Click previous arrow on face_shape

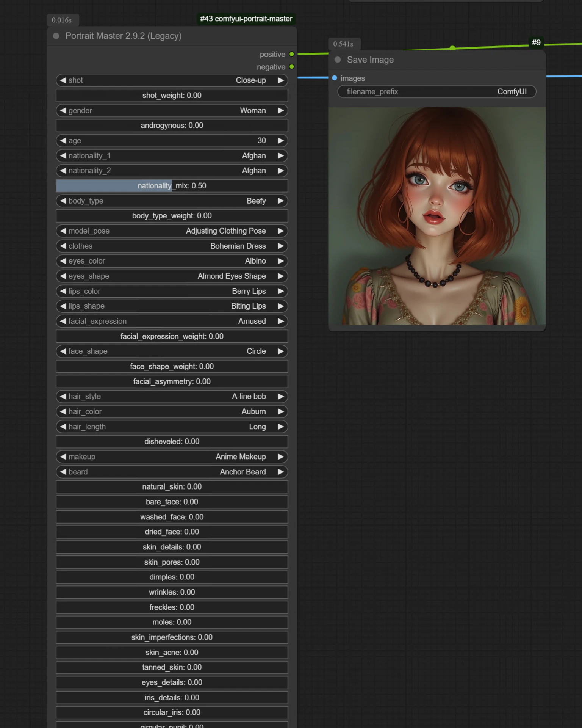(63, 351)
